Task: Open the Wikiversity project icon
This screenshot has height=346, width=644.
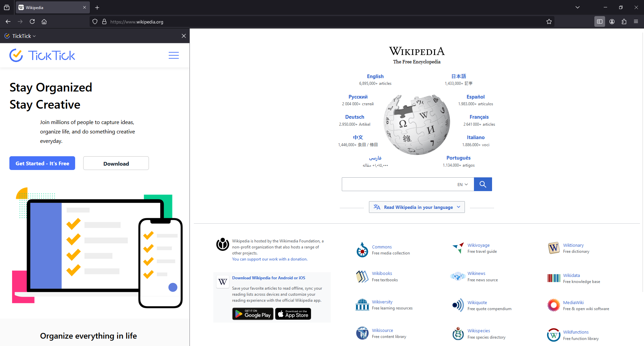Action: (x=362, y=305)
